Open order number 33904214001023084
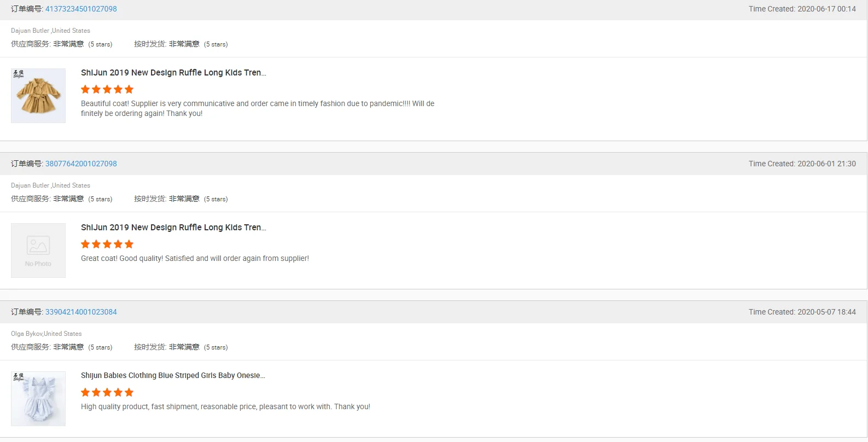The width and height of the screenshot is (868, 442). point(81,312)
